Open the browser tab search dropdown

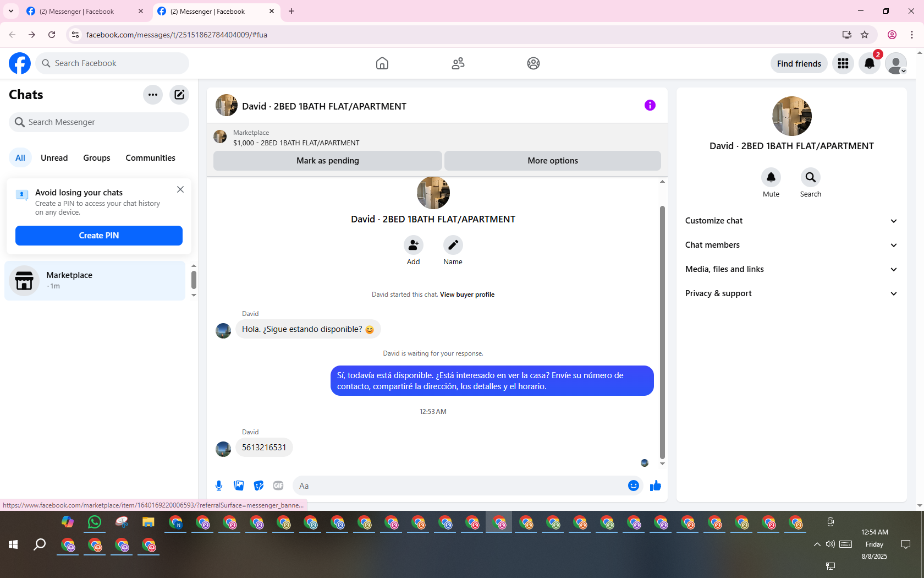(11, 11)
